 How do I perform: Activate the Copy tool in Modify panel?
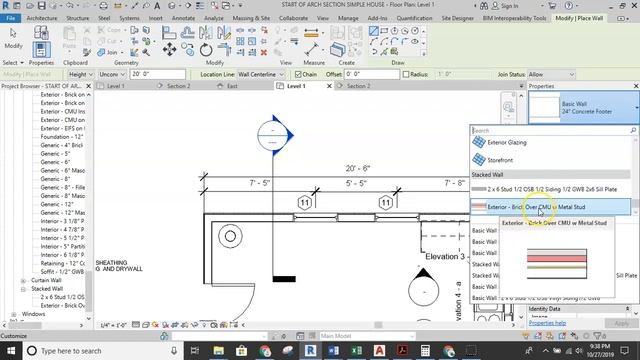(x=187, y=50)
